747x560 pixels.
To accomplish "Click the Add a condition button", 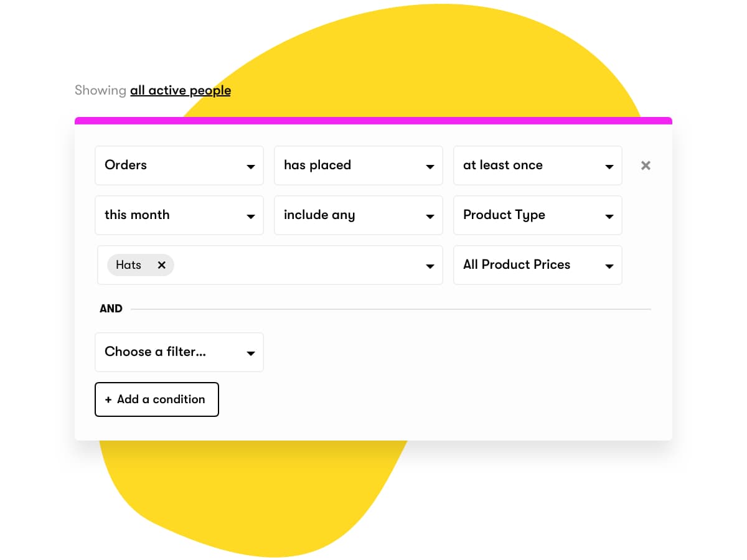I will [156, 399].
